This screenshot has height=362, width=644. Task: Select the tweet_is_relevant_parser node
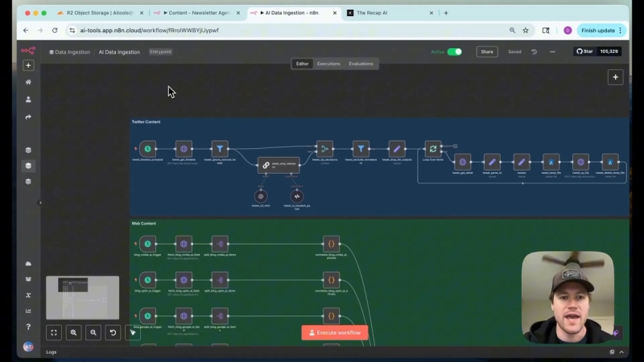297,196
